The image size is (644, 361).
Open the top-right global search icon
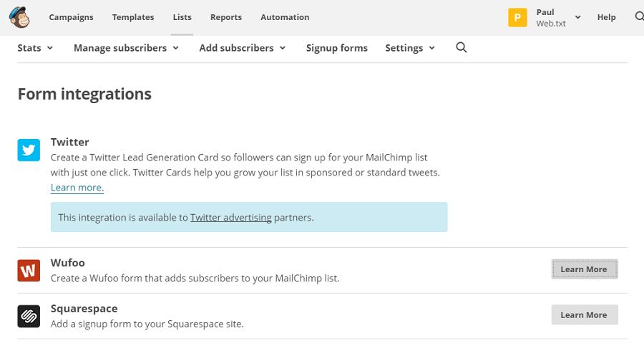(639, 17)
